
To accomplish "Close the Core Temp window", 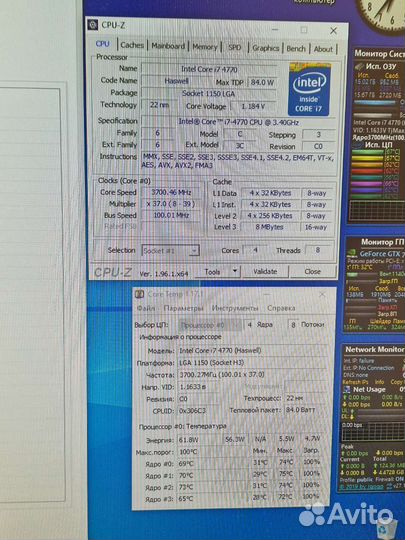I will point(322,294).
